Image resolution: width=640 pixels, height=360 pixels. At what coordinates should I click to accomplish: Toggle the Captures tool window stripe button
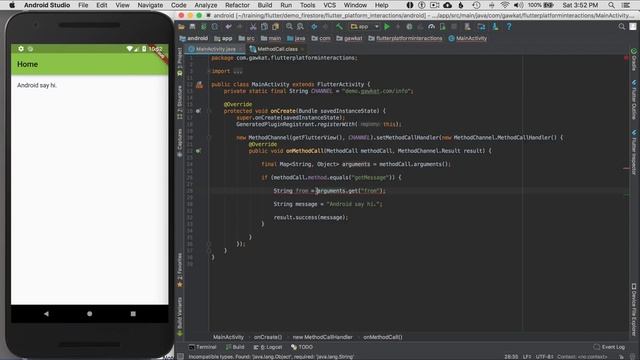pyautogui.click(x=180, y=143)
